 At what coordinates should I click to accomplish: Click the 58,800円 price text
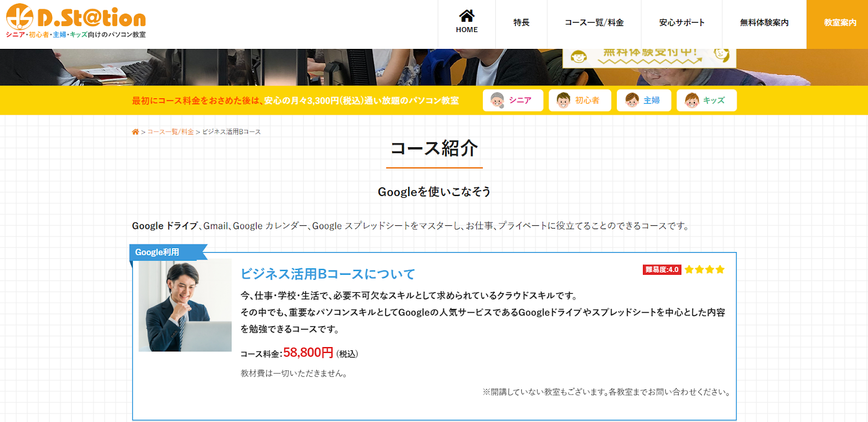pos(308,352)
